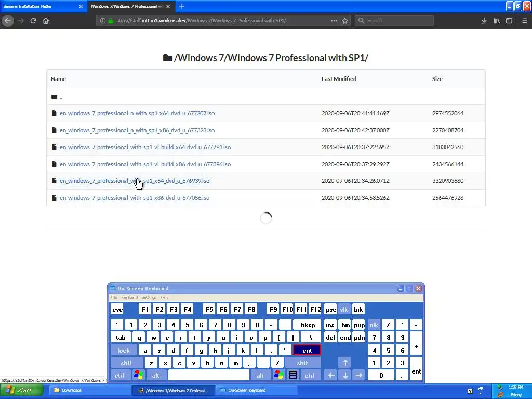Image resolution: width=532 pixels, height=399 pixels.
Task: Click professional sp1 x64 dvd 676939 iso
Action: pos(135,181)
